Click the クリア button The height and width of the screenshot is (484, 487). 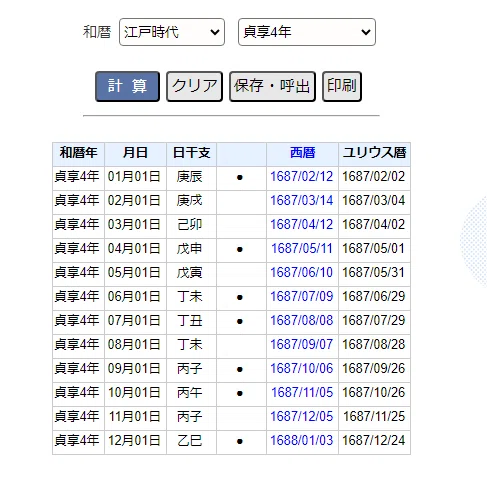(194, 86)
